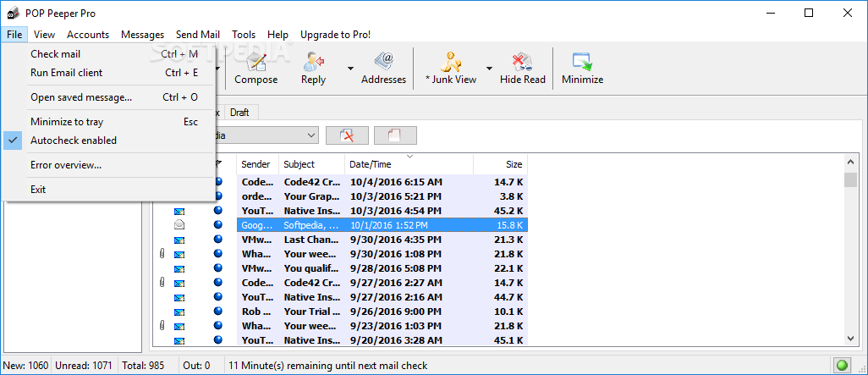Viewport: 868px width, 375px height.
Task: Select the selected Google message dated 10/1/2016
Action: click(382, 225)
